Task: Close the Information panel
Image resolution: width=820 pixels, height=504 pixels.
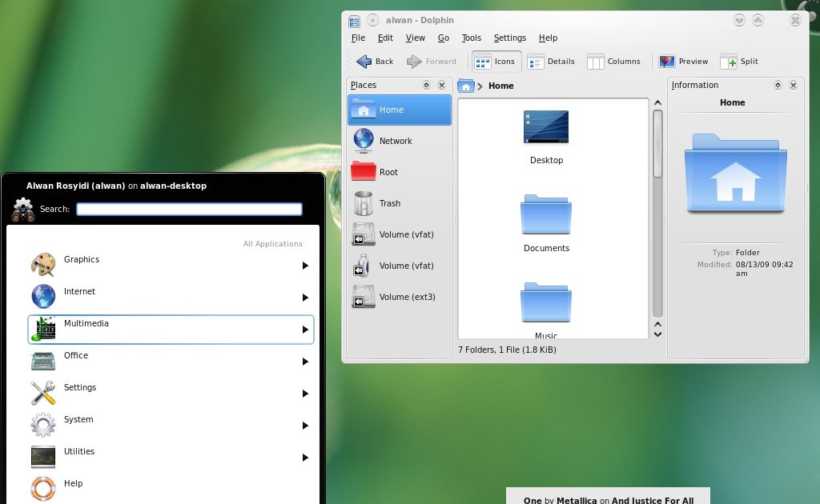Action: pos(794,85)
